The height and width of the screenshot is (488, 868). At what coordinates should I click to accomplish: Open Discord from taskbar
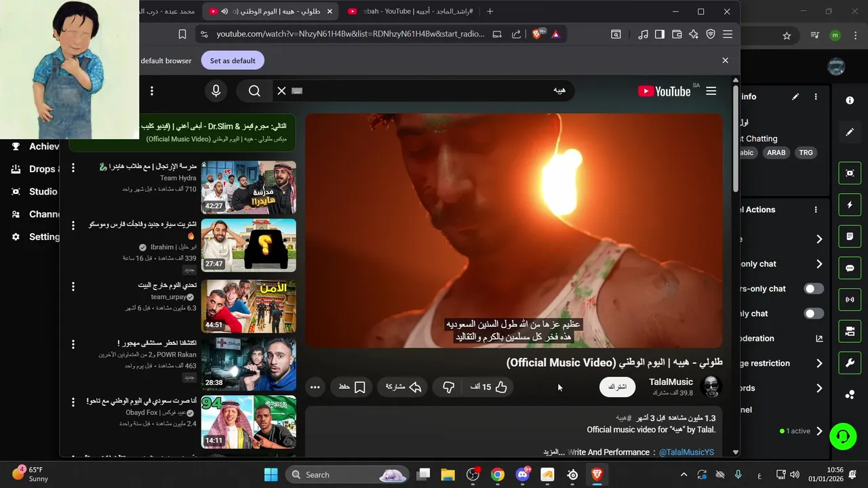[523, 474]
